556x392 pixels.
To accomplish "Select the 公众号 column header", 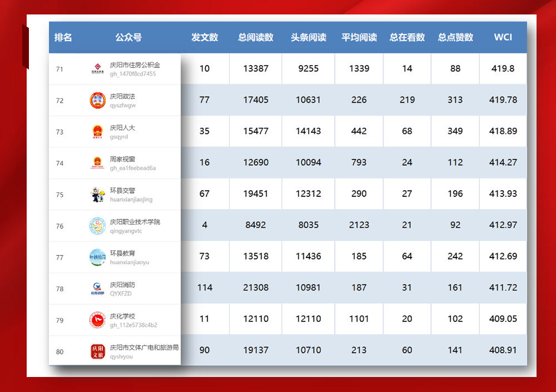I will pyautogui.click(x=128, y=37).
